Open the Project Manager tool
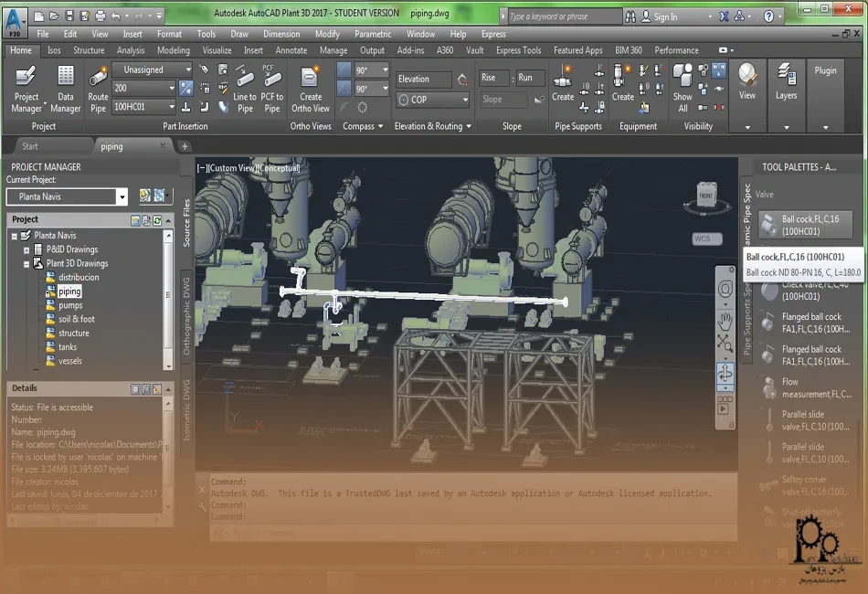 (26, 89)
